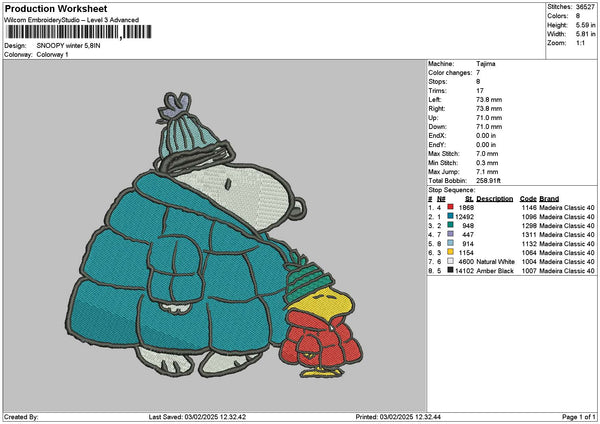
Task: Click the Max Stitch value 7.0 mm
Action: [x=487, y=154]
